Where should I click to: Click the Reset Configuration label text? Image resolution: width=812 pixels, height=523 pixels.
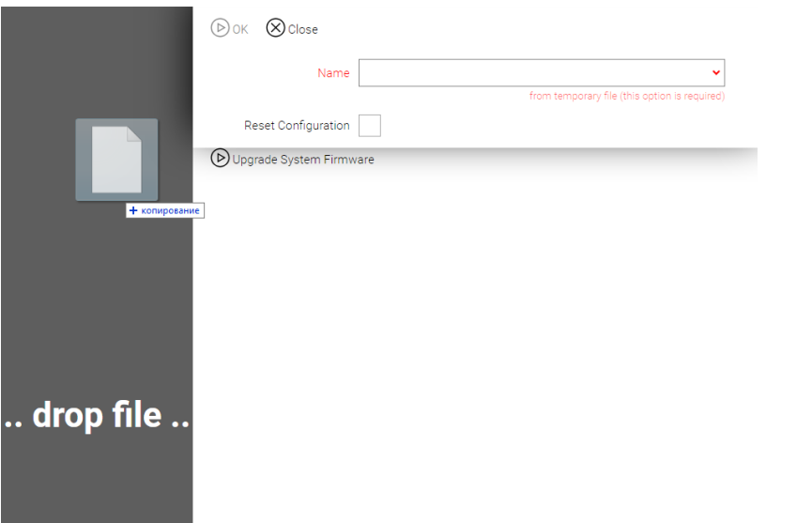point(297,126)
